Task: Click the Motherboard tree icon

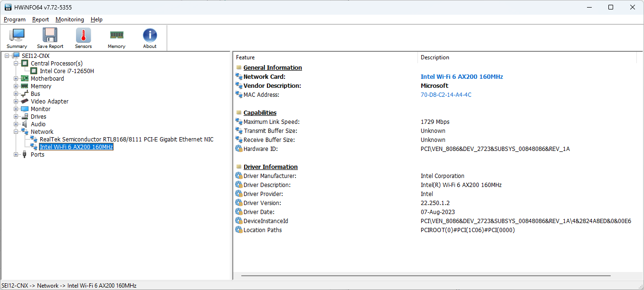Action: point(25,79)
